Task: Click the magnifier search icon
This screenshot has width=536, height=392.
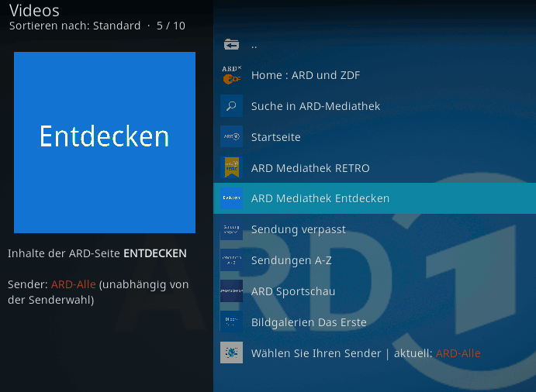Action: click(231, 106)
